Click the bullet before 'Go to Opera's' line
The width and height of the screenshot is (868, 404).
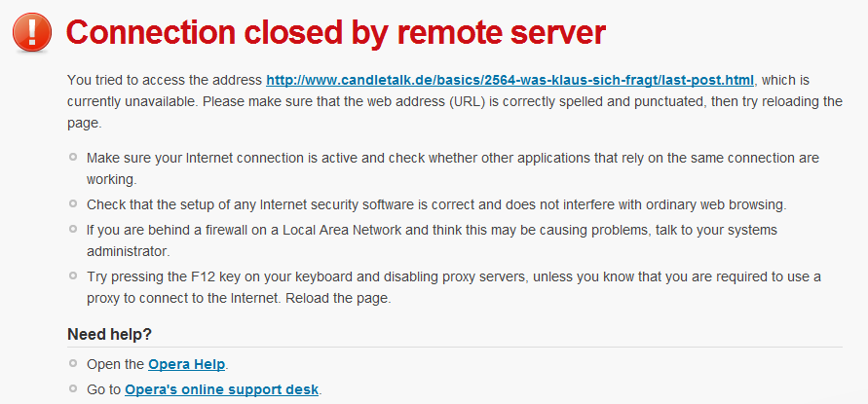pos(73,388)
